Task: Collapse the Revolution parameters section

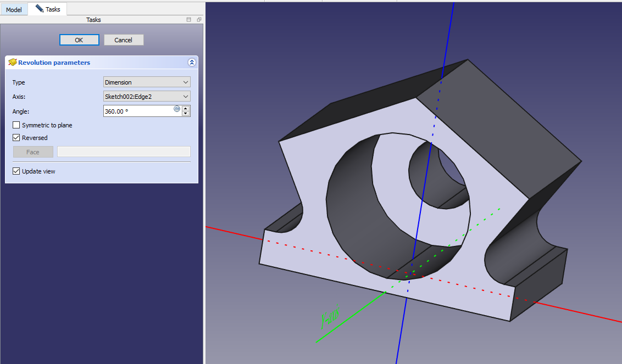Action: click(192, 63)
